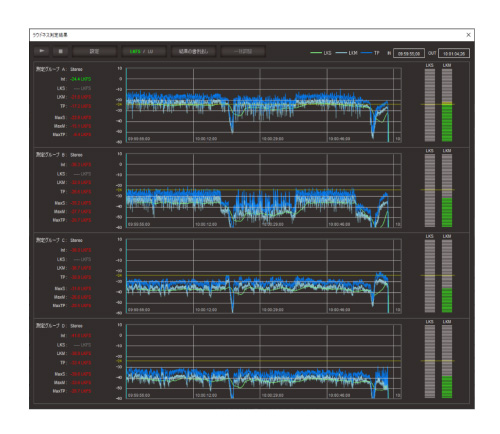Viewport: 500px width, 434px height.
Task: Click the TP value in group C
Action: 81,277
